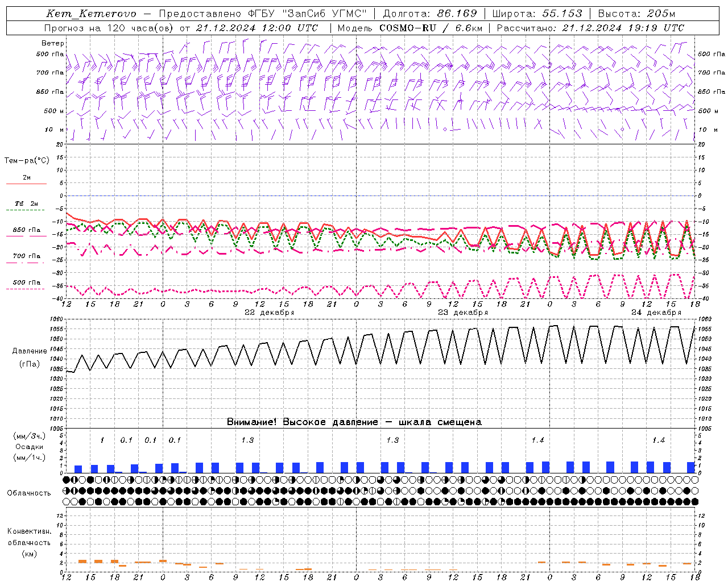This screenshot has width=728, height=582.
Task: Click the first 3-hour precipitation value "1"
Action: pos(102,440)
